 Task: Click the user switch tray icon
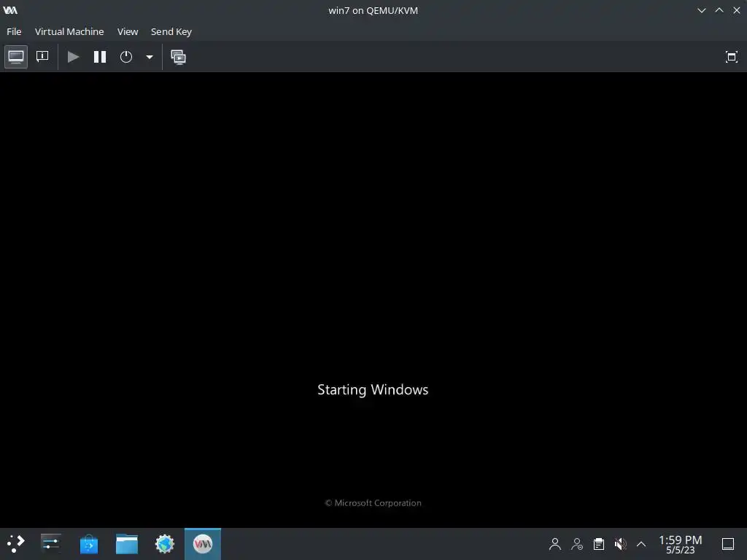pos(577,544)
